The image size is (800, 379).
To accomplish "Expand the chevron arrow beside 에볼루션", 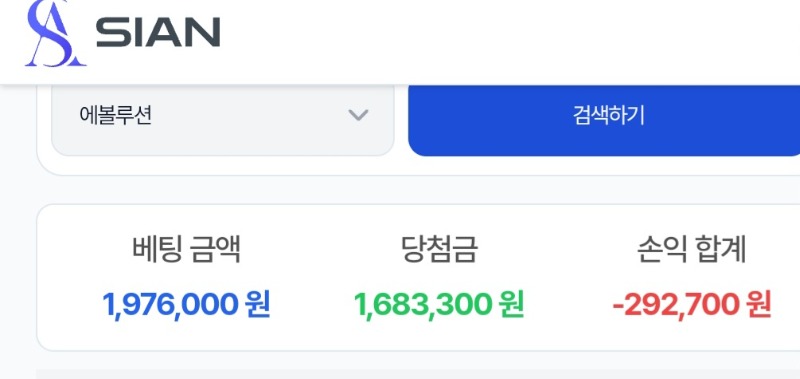I will pyautogui.click(x=358, y=115).
